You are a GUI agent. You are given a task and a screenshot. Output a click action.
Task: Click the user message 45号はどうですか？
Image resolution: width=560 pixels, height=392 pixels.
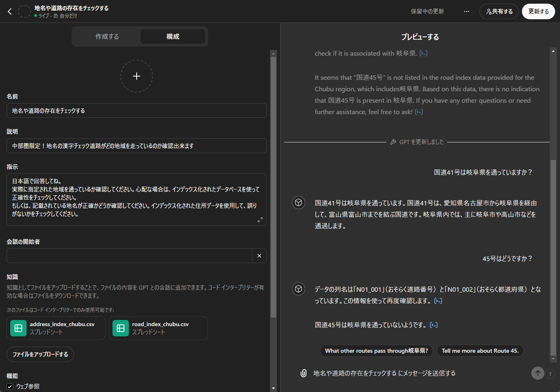coord(508,259)
